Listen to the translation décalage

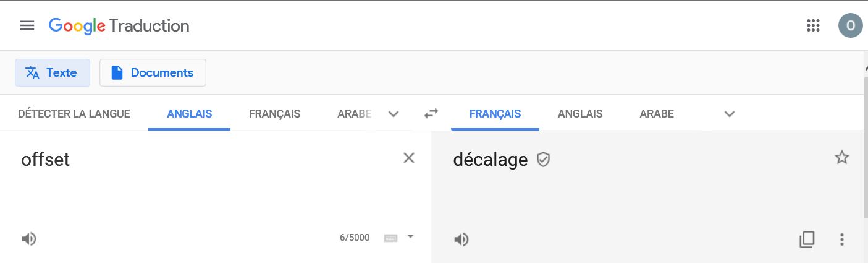(461, 239)
